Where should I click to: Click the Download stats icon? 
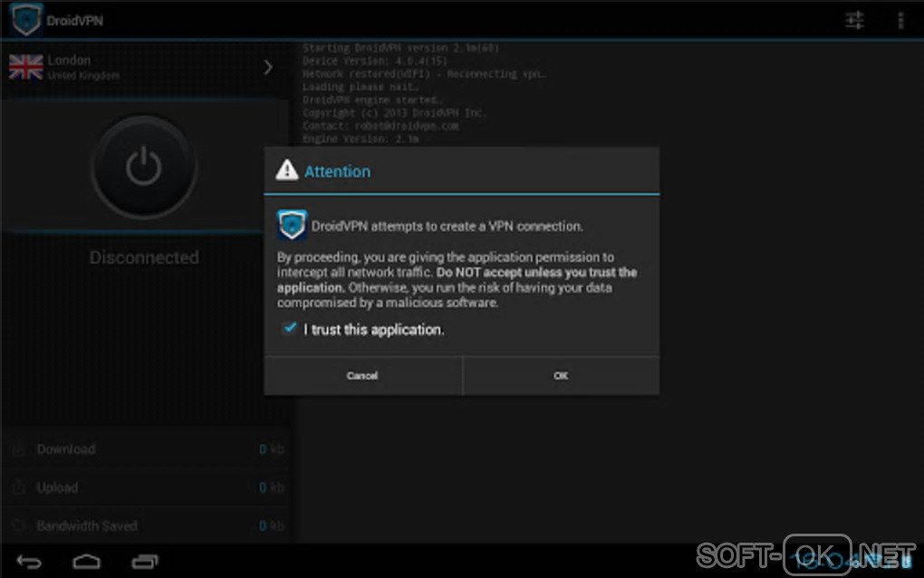point(18,449)
